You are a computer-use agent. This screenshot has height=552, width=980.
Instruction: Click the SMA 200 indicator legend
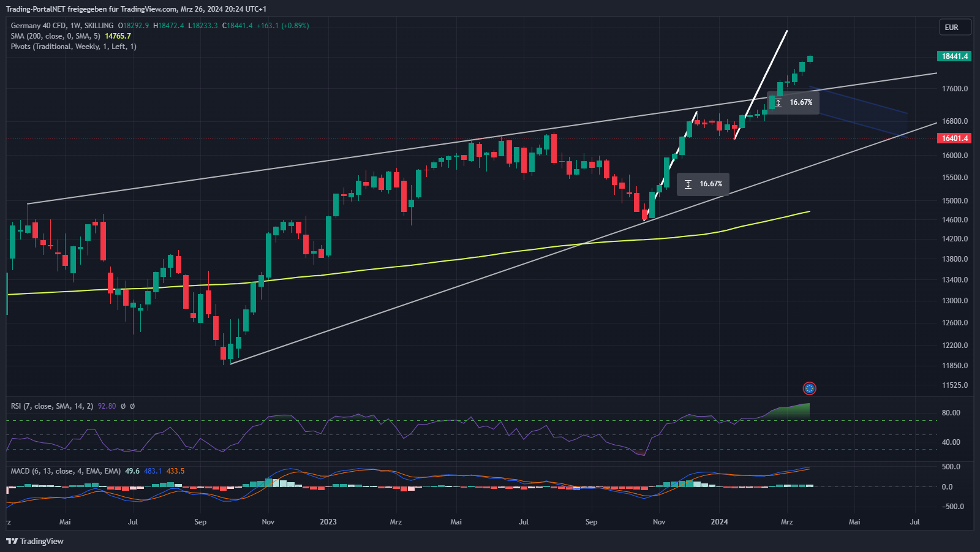coord(55,36)
